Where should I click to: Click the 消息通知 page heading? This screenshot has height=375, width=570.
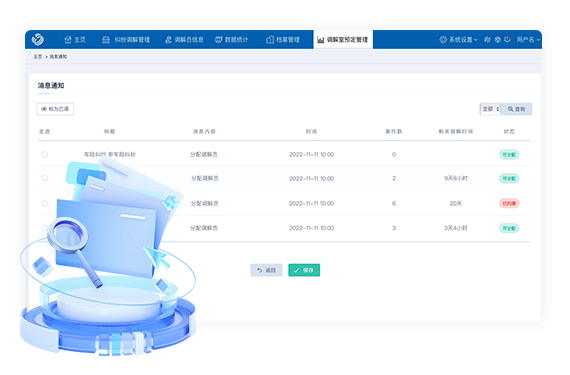click(51, 85)
